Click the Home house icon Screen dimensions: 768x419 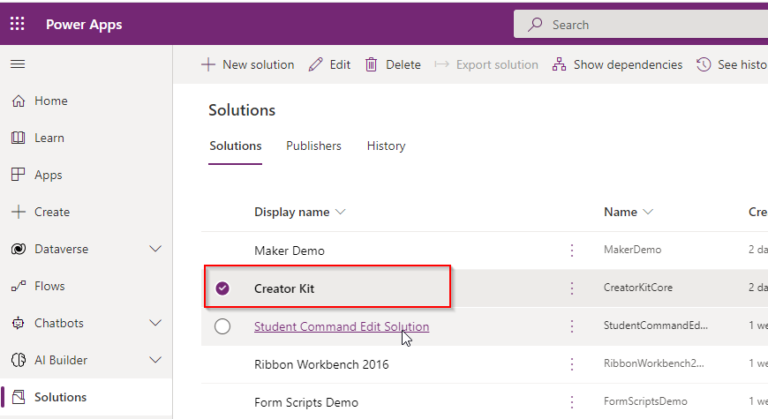click(18, 101)
